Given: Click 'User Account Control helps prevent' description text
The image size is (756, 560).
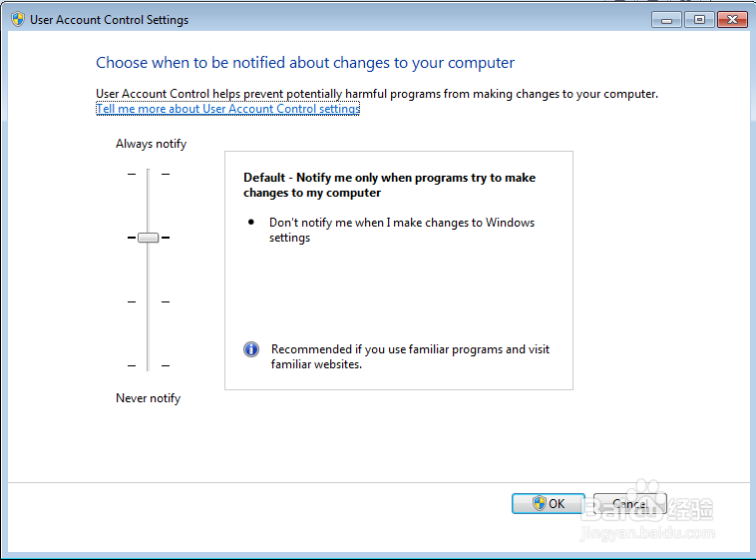Looking at the screenshot, I should coord(377,94).
